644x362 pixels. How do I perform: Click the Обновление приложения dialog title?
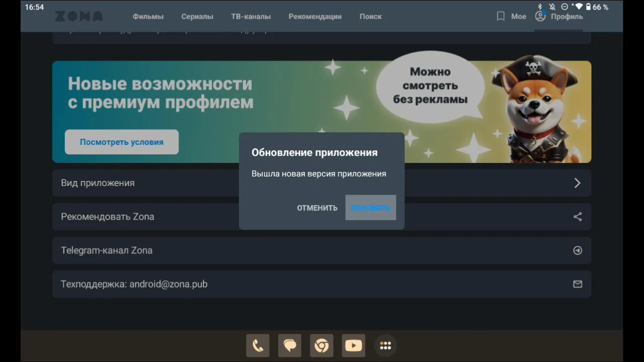pyautogui.click(x=314, y=152)
